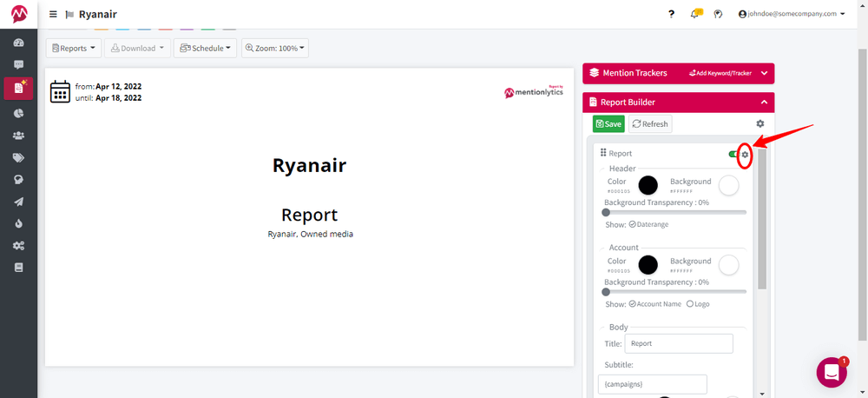Click the flag icon beside Ryanair
The width and height of the screenshot is (868, 398).
[x=69, y=15]
